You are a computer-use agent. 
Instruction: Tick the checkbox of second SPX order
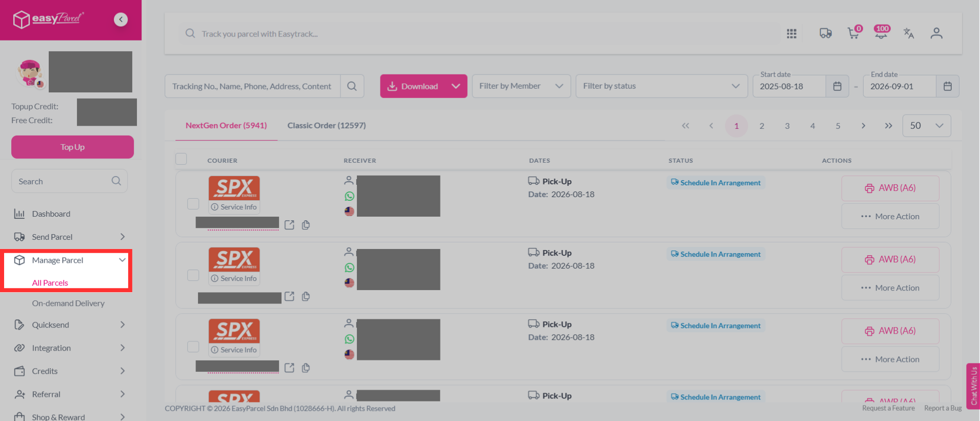tap(193, 275)
